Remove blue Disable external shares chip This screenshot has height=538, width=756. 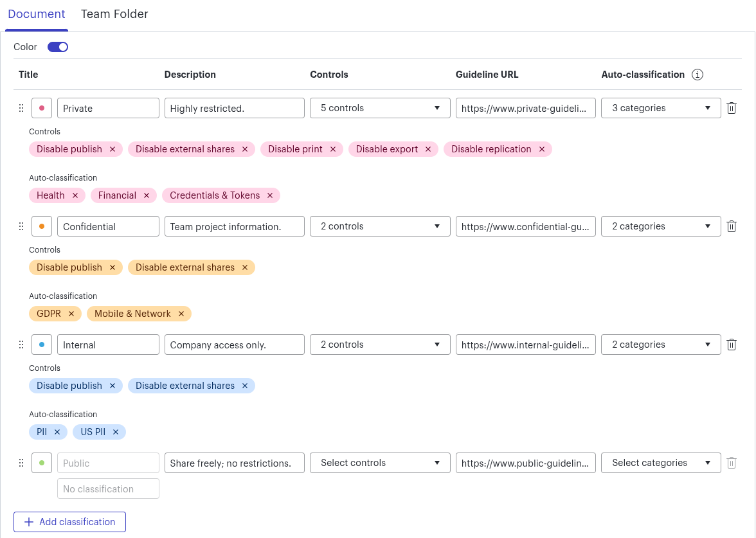click(245, 386)
